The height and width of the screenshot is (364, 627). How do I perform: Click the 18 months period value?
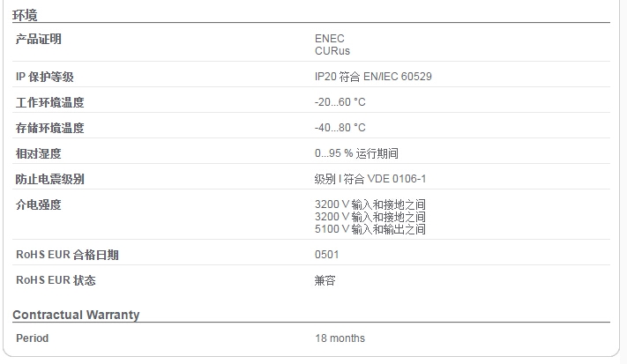340,338
